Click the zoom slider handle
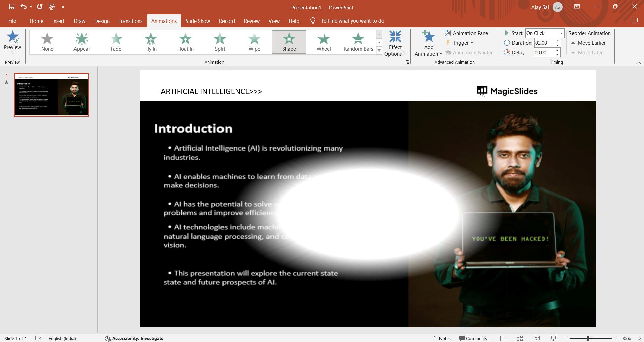 588,338
